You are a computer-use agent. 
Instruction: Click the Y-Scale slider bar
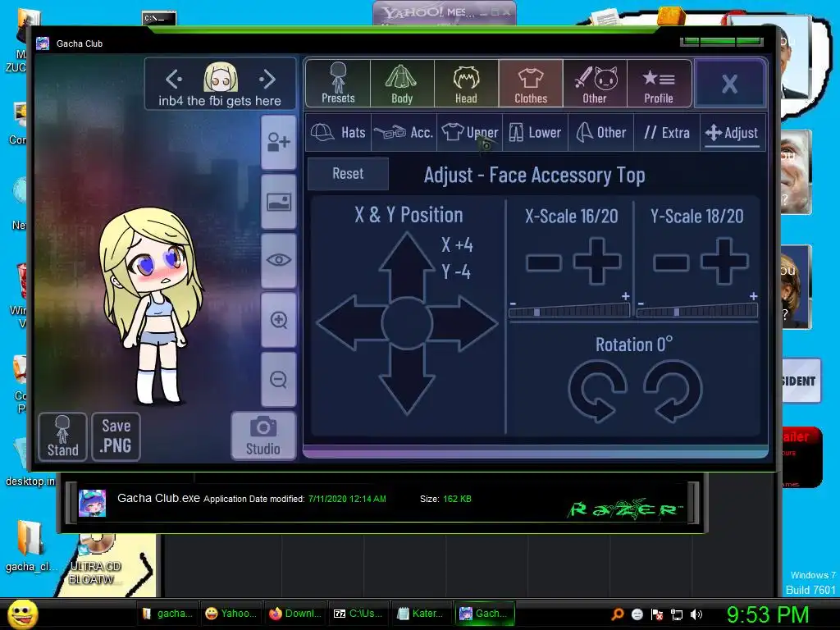697,311
